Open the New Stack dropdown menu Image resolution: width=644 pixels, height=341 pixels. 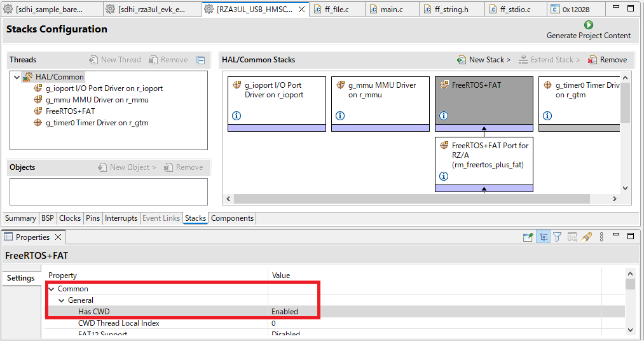coord(484,60)
